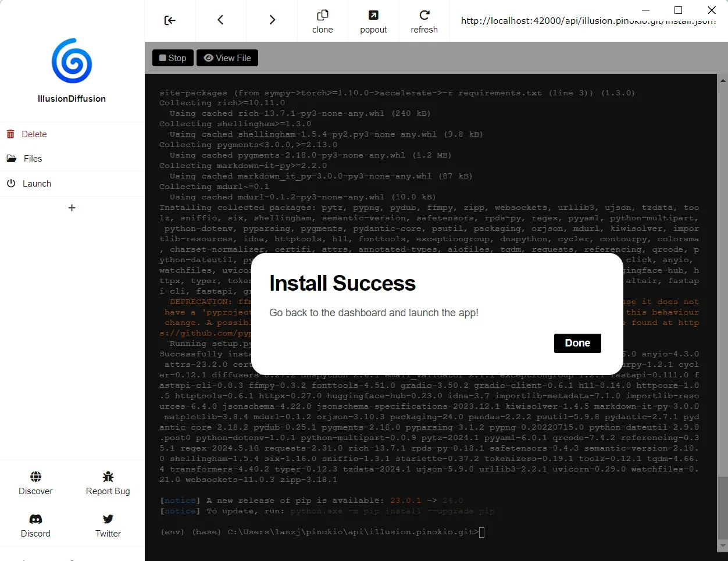Go back with the left chevron
The height and width of the screenshot is (561, 728).
[220, 20]
